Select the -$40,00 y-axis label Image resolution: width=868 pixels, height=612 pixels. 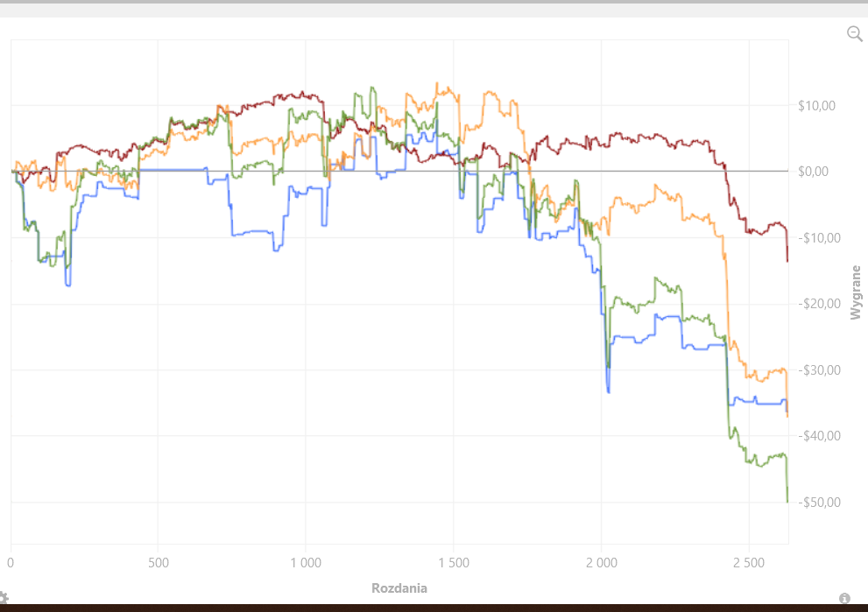click(x=819, y=436)
